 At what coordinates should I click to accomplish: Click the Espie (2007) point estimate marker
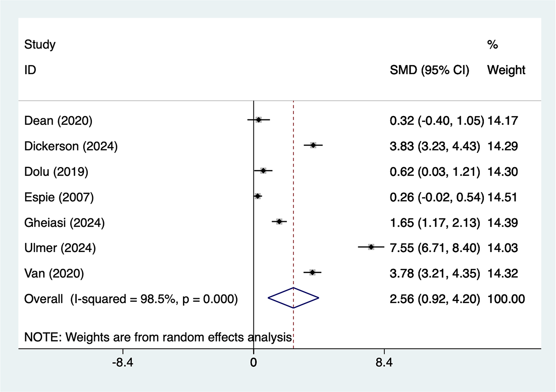[x=257, y=196]
